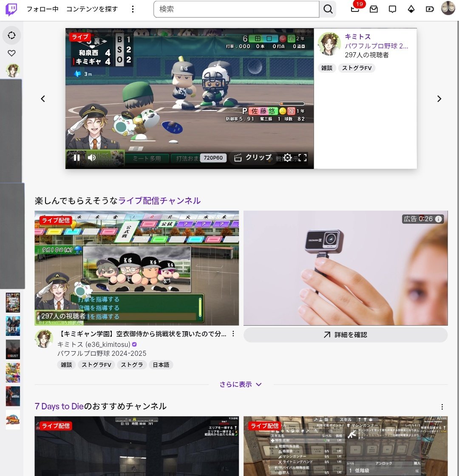459x476 pixels.
Task: Open パワフルプロ野球 game link in carousel
Action: [377, 46]
